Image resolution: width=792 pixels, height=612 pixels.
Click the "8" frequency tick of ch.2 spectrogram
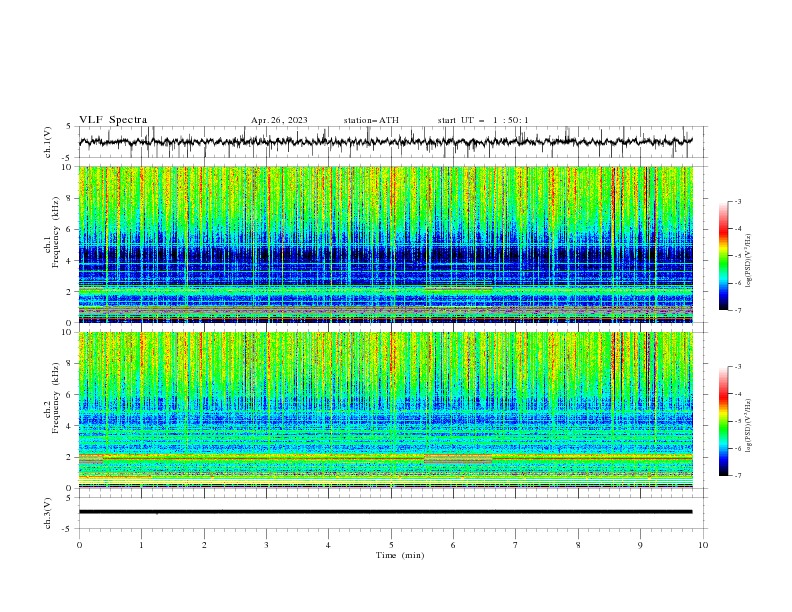pyautogui.click(x=71, y=363)
